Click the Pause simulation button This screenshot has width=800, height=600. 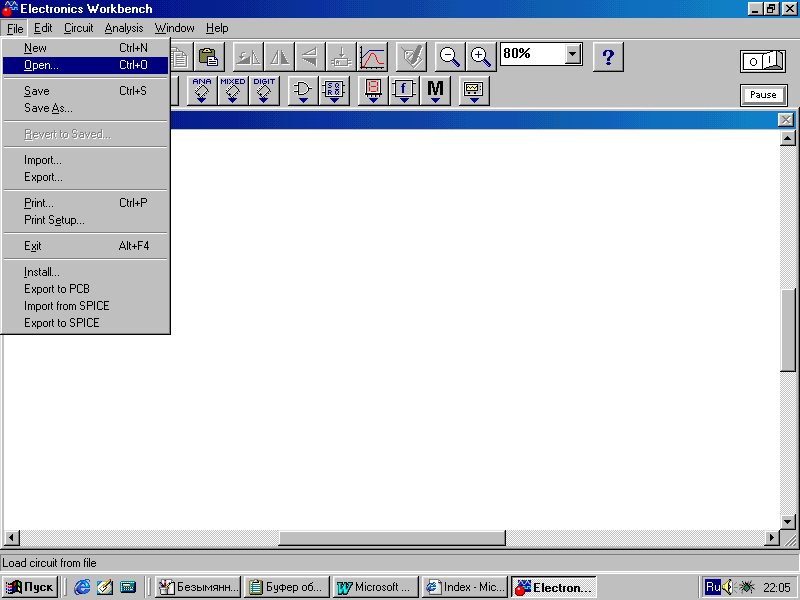(x=763, y=95)
